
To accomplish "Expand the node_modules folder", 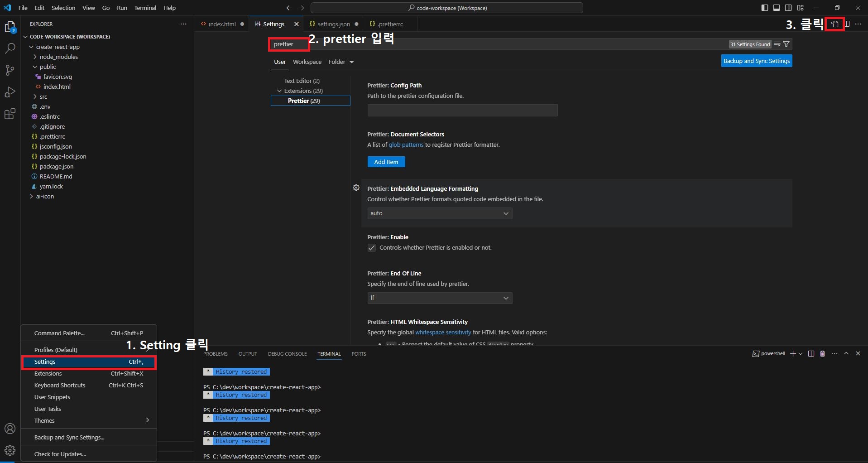I will (35, 57).
